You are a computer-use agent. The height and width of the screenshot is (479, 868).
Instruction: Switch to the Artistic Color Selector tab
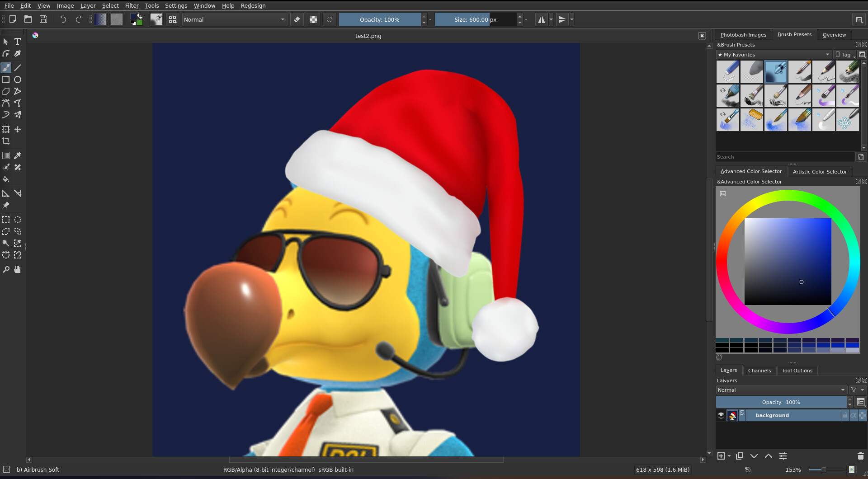[x=820, y=172]
